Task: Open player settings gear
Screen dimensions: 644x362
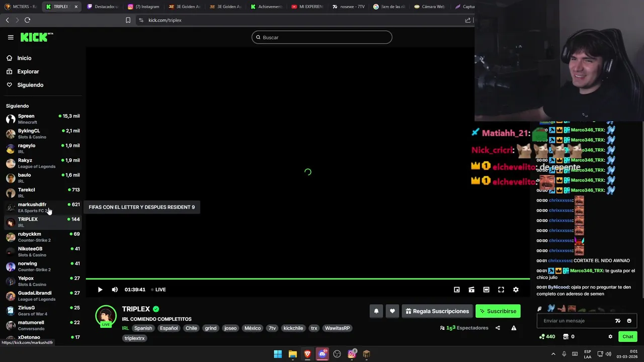Action: [x=516, y=290]
